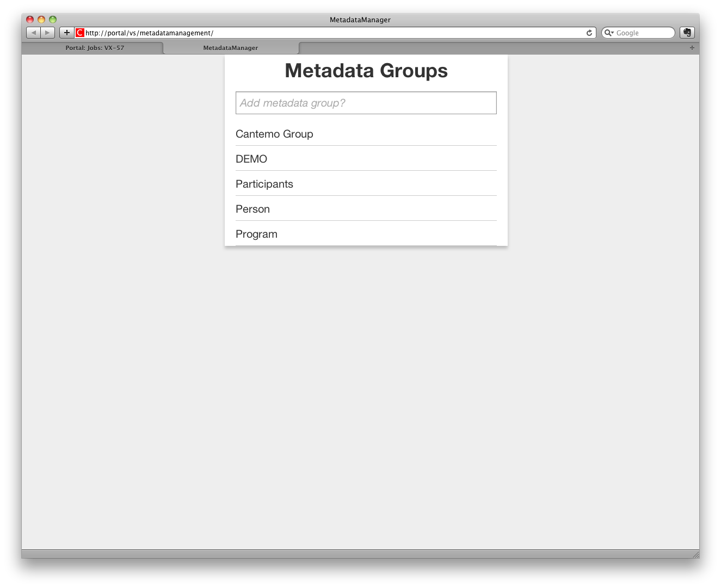Open a new tab with the plus icon
The image size is (721, 588).
pyautogui.click(x=692, y=48)
